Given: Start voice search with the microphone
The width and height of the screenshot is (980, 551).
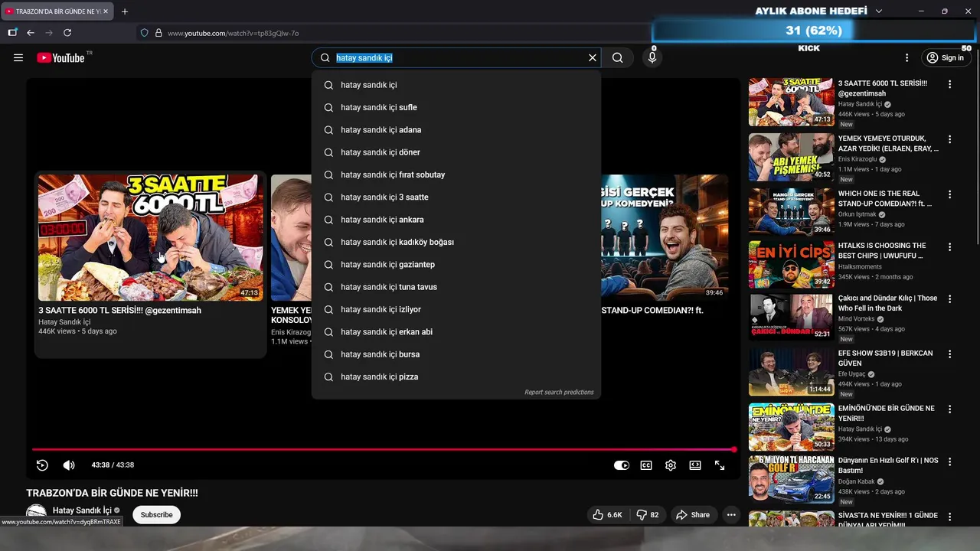Looking at the screenshot, I should [x=652, y=57].
